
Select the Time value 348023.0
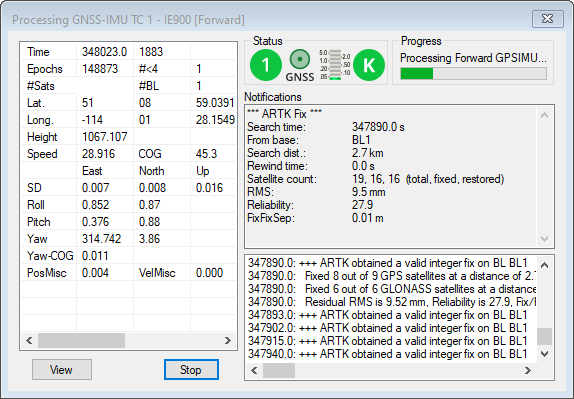tap(104, 52)
